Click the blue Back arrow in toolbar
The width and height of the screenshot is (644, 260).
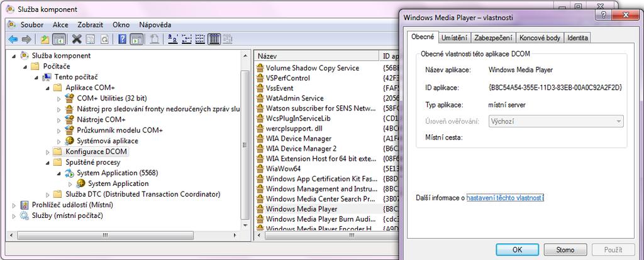click(x=13, y=40)
